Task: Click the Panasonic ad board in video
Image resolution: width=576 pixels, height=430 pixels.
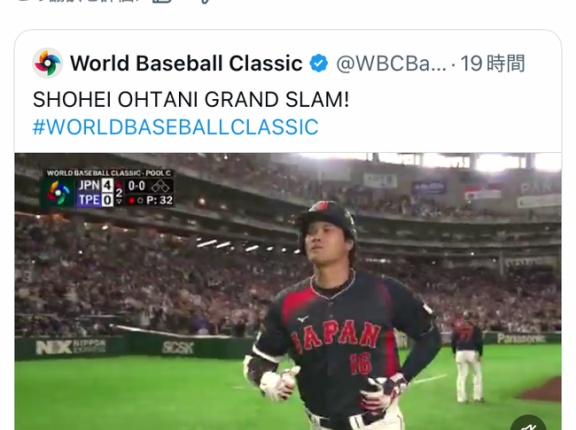Action: [521, 338]
